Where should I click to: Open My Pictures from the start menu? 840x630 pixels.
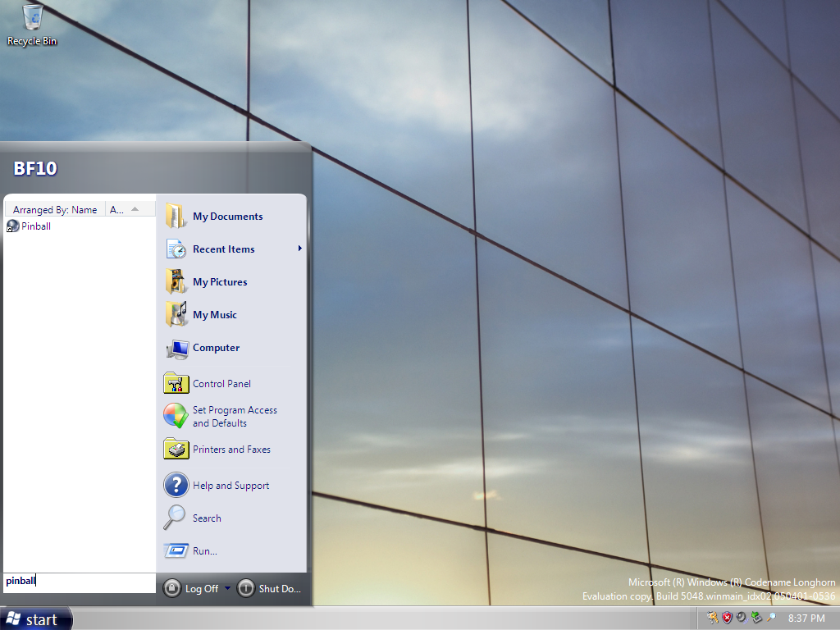[x=219, y=282]
